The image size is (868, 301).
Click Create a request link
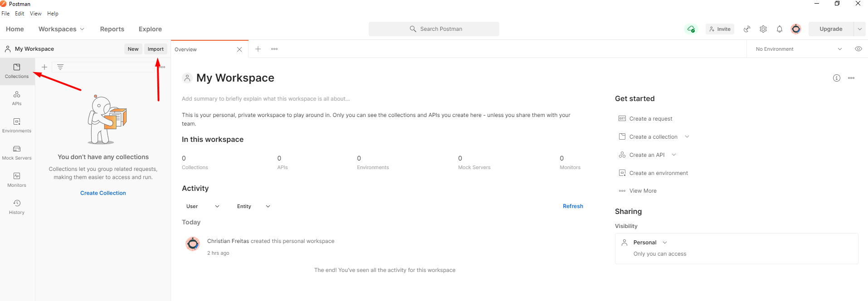coord(651,119)
